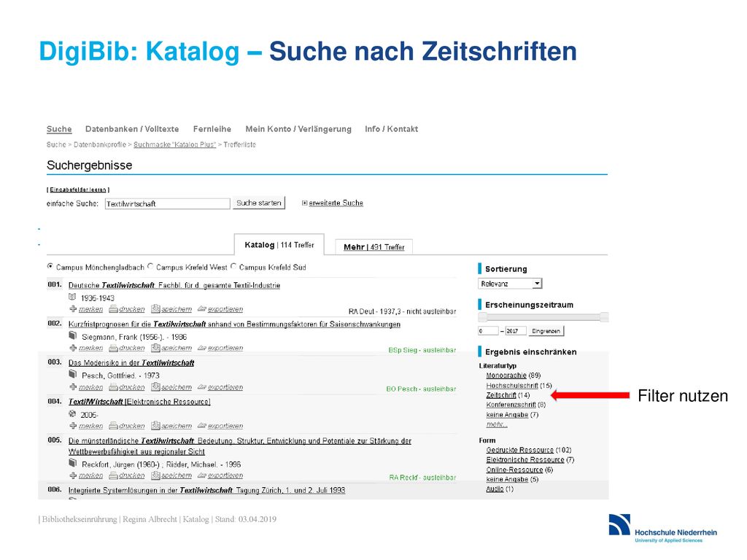Click the exportieren icon for result 005
Viewport: 747px width, 560px height.
[202, 475]
